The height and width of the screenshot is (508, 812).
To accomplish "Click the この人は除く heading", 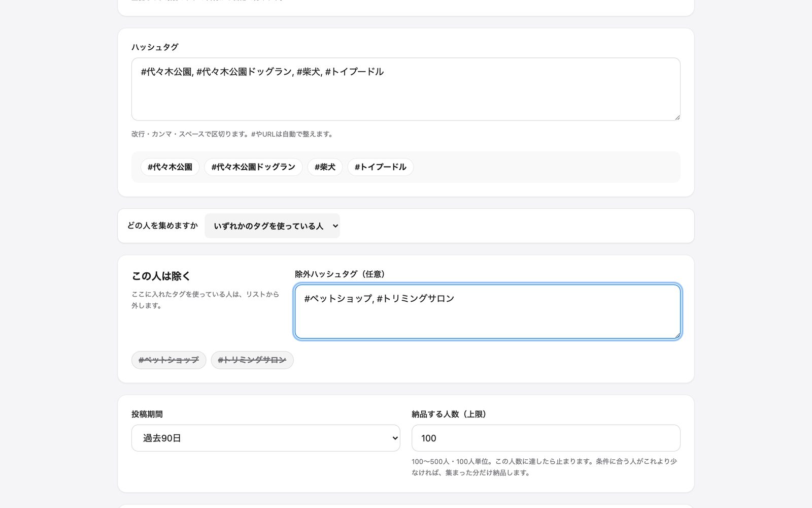I will (161, 276).
